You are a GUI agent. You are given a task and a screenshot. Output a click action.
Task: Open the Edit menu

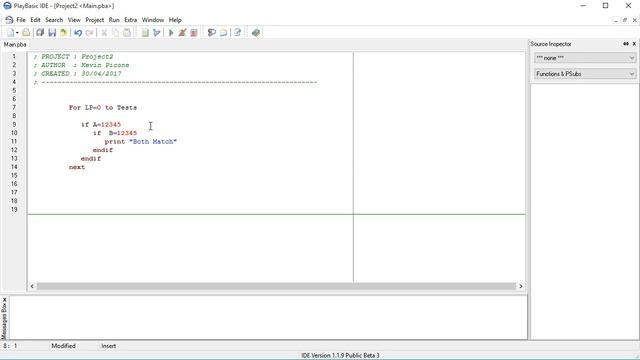(x=36, y=20)
